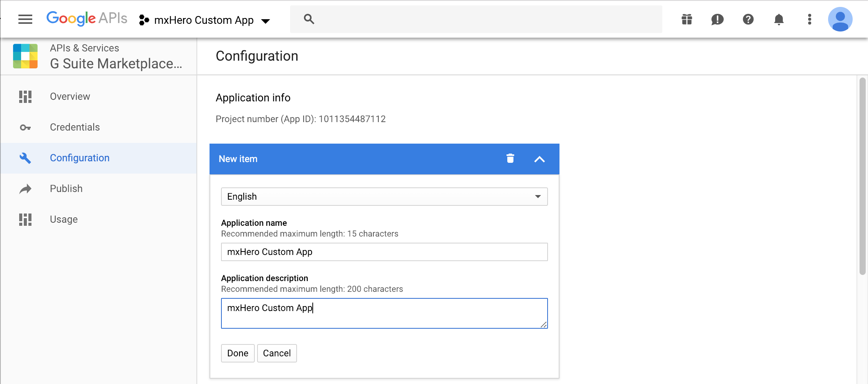Viewport: 868px width, 384px height.
Task: Go to Overview in sidebar
Action: tap(70, 96)
